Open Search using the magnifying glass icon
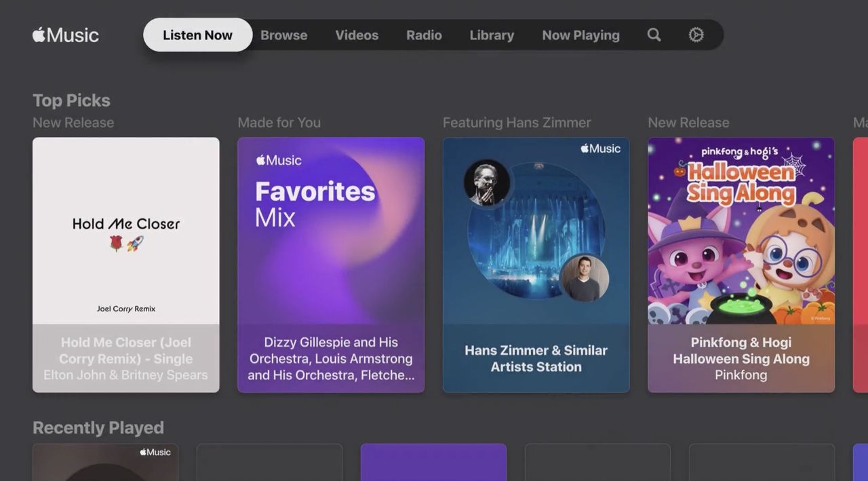This screenshot has width=868, height=481. 653,35
